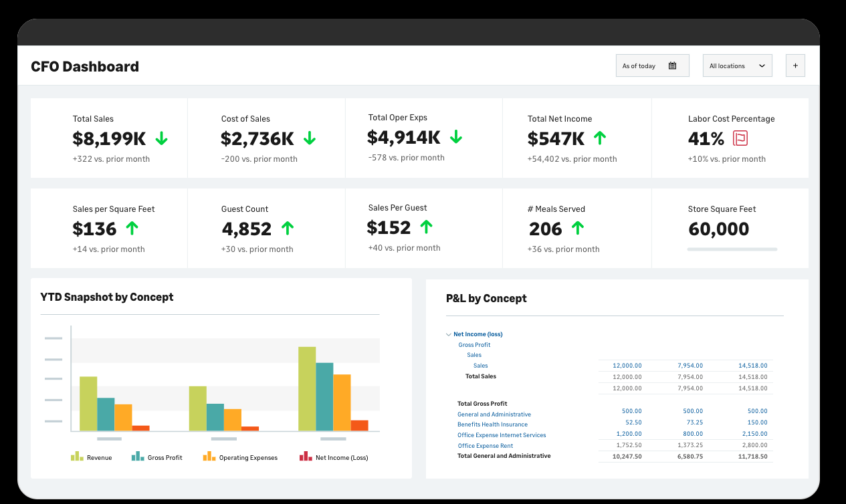
Task: Click the Store Square Feet progress bar
Action: (x=732, y=249)
